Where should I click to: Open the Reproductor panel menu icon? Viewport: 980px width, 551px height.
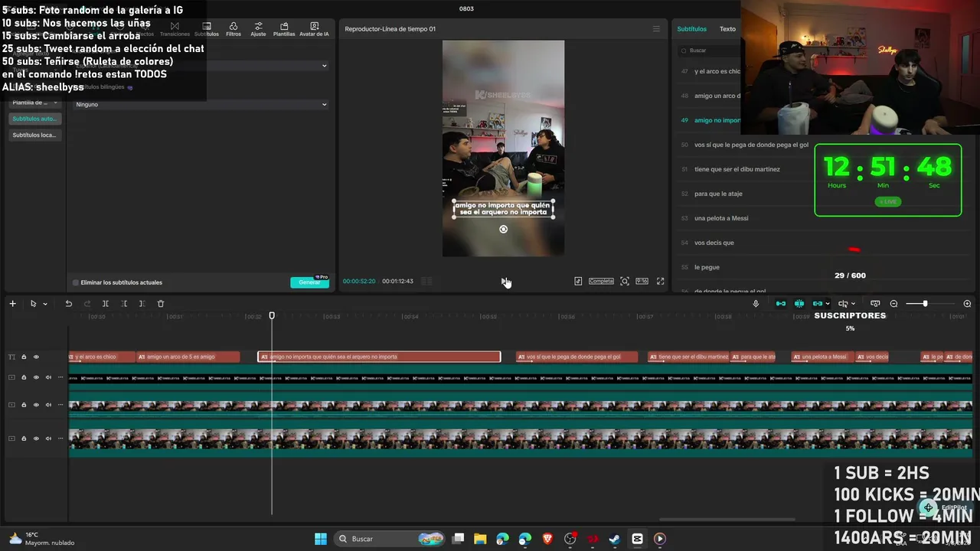click(656, 29)
